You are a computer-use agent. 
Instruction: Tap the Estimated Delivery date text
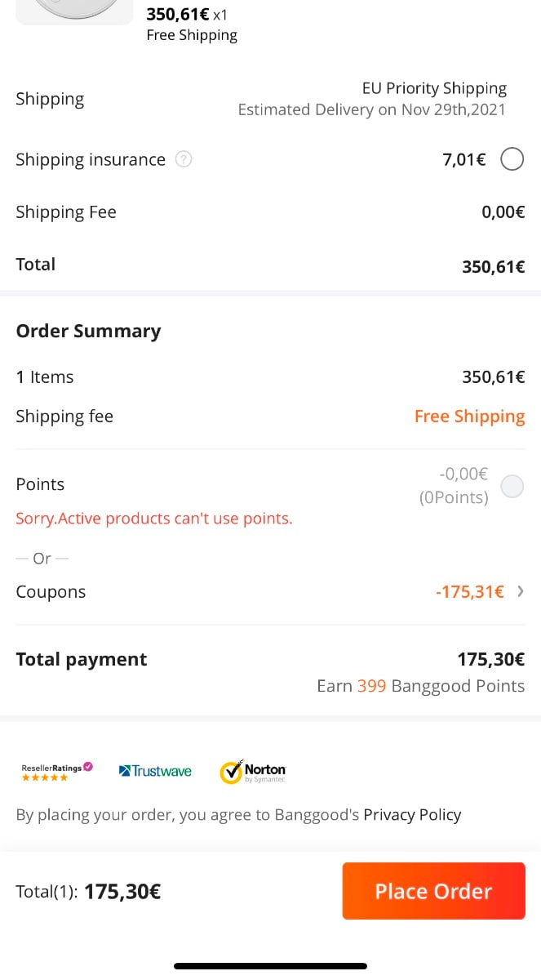[x=371, y=109]
